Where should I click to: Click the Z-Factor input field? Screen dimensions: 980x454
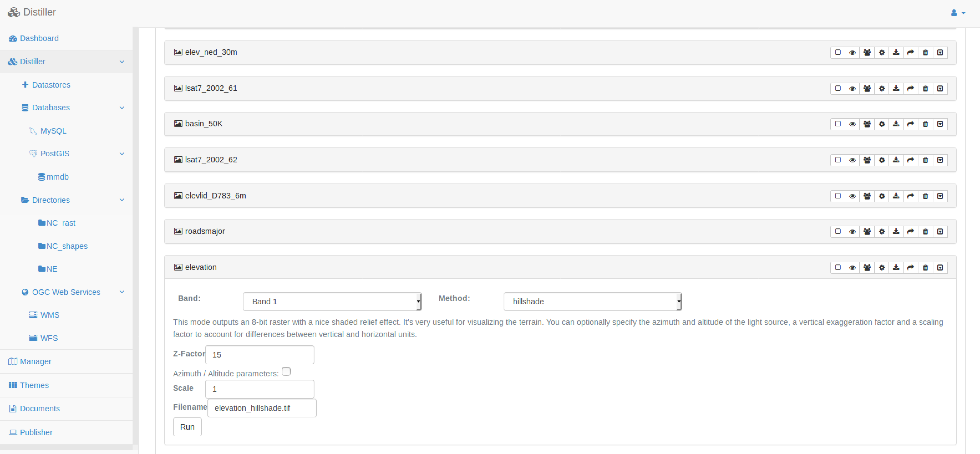pos(260,355)
